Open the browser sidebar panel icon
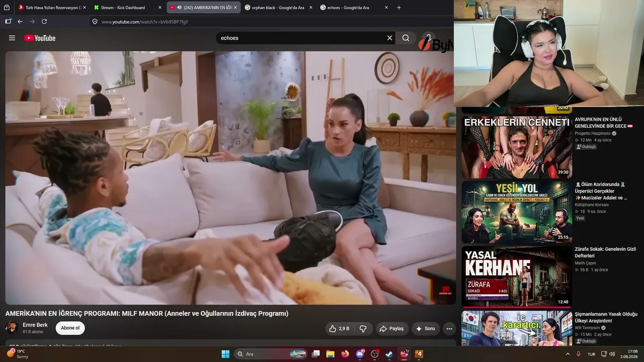The height and width of the screenshot is (362, 644). (x=8, y=22)
